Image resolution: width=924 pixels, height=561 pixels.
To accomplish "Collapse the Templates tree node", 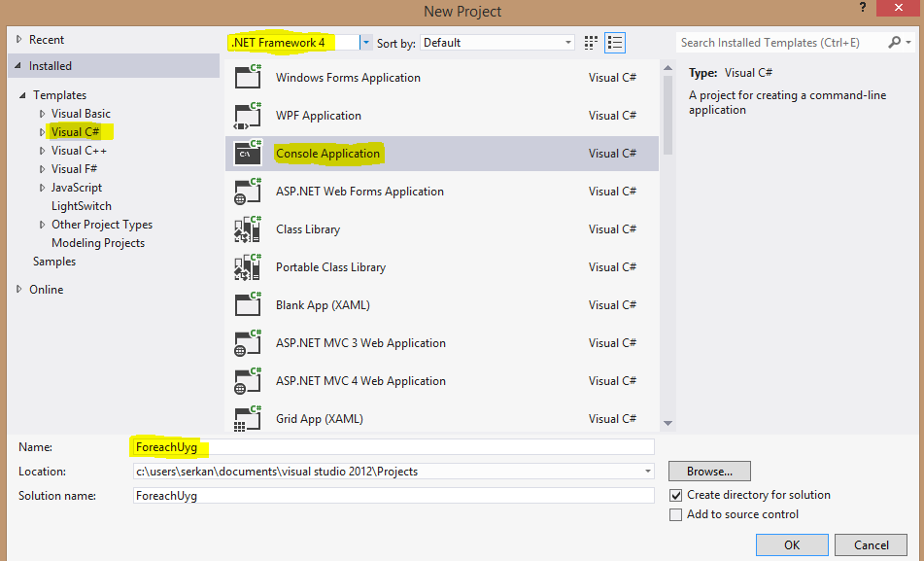I will [22, 95].
